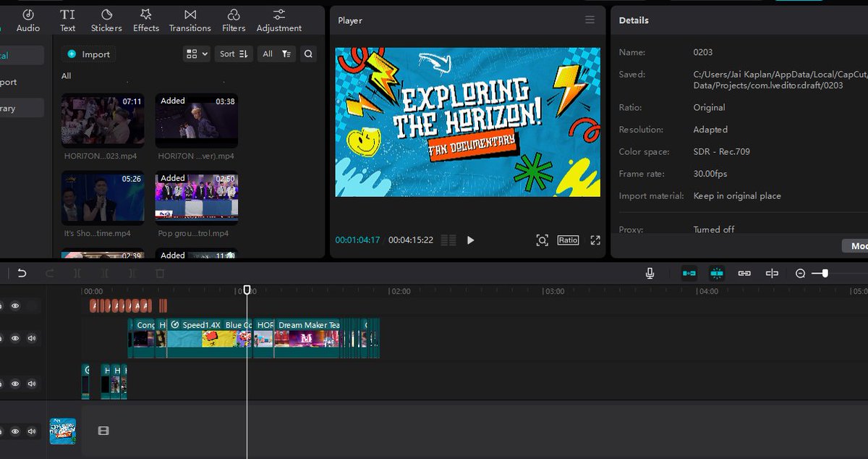868x459 pixels.
Task: Click the playhead marker on the ruler
Action: 247,290
